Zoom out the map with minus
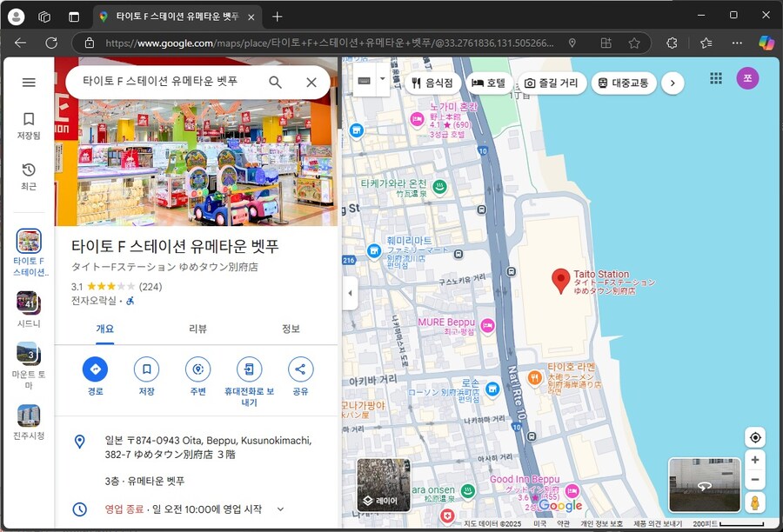Screen dimensions: 783x532 755,480
